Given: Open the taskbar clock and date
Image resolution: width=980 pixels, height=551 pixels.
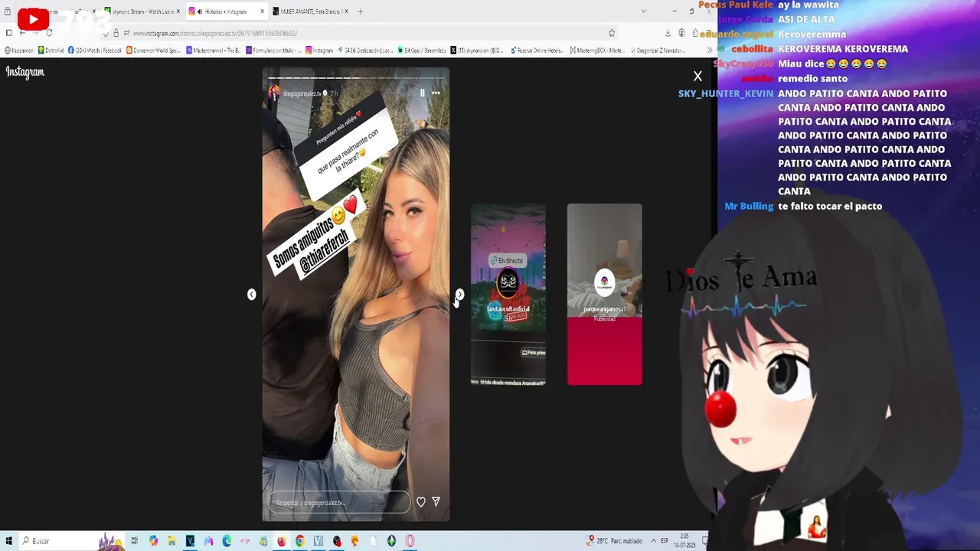Looking at the screenshot, I should 684,541.
